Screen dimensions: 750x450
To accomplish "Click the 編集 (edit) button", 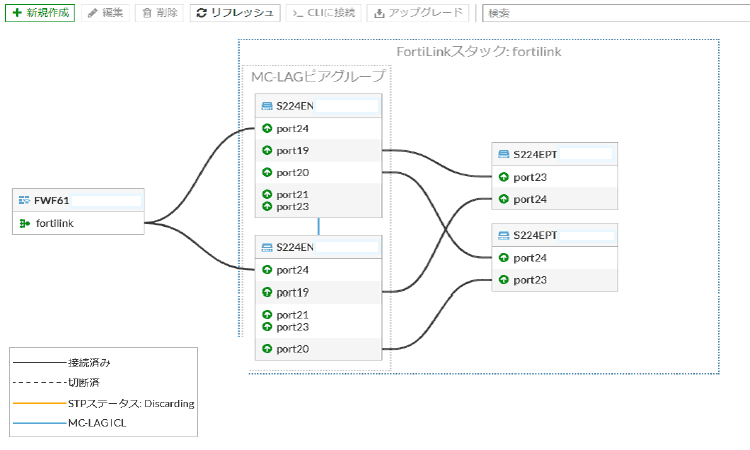I will [x=106, y=13].
